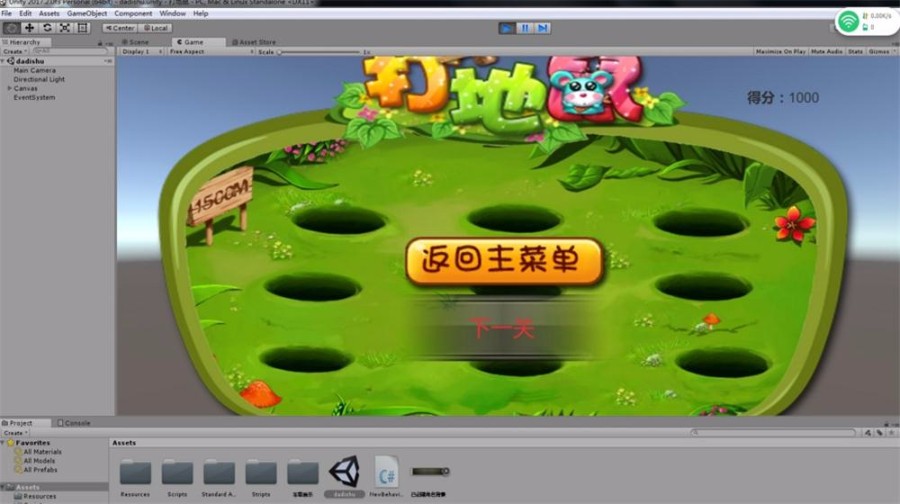The width and height of the screenshot is (900, 504).
Task: Toggle Gizmos in Game view
Action: tap(879, 52)
